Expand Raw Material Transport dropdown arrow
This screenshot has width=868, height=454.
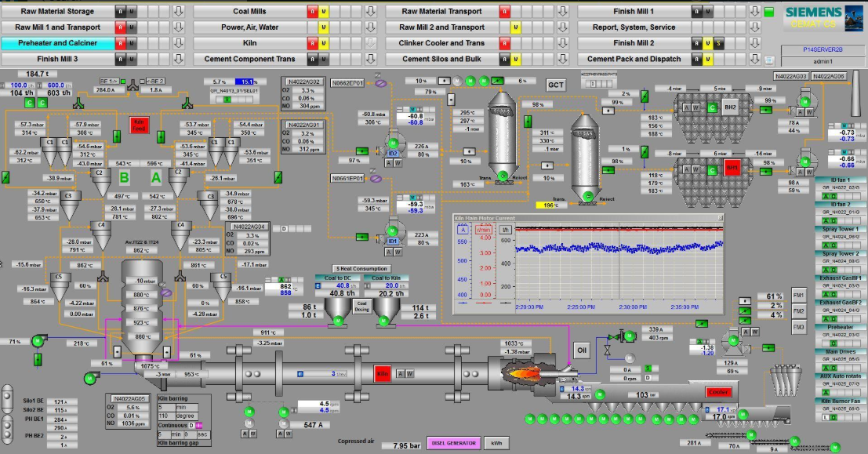563,11
